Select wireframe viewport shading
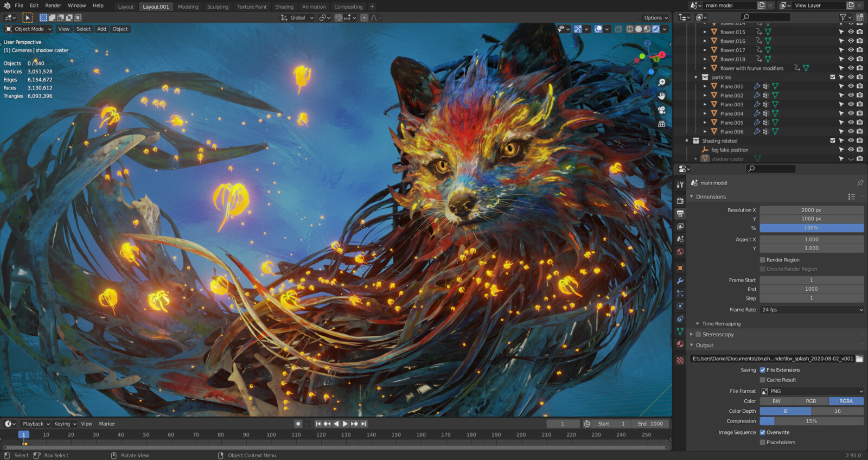Image resolution: width=868 pixels, height=460 pixels. [x=630, y=29]
